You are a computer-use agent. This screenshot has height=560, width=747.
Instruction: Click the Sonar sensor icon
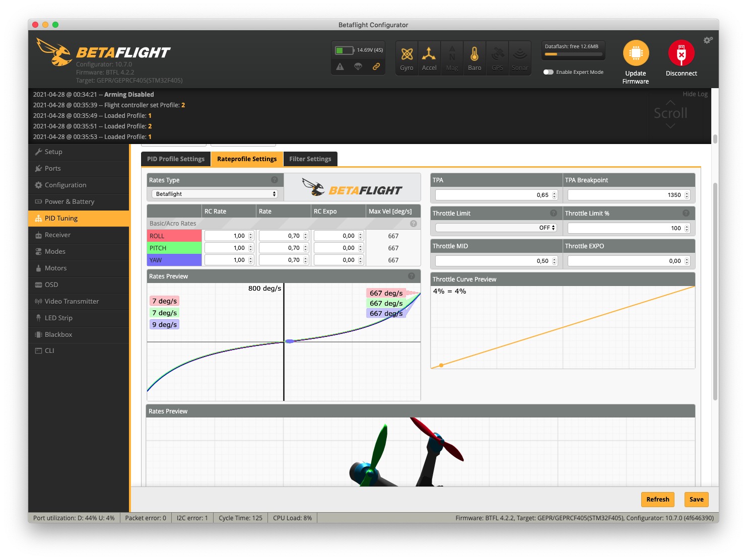coord(520,58)
